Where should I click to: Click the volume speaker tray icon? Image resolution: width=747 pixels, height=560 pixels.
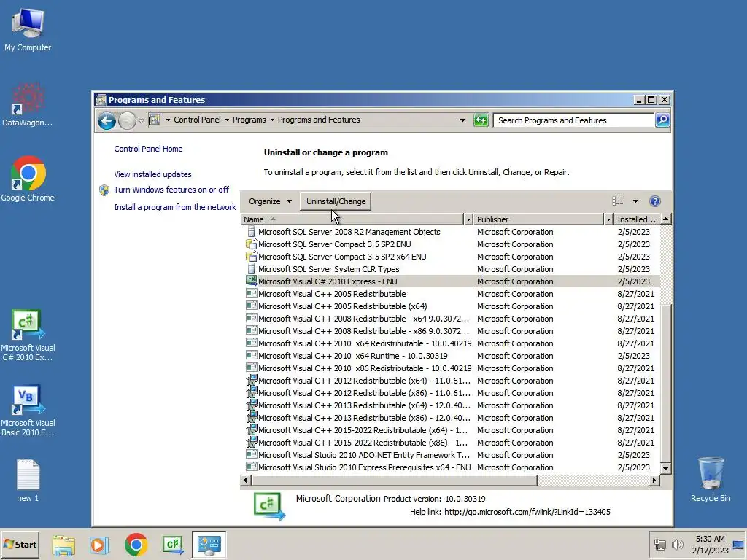[677, 544]
